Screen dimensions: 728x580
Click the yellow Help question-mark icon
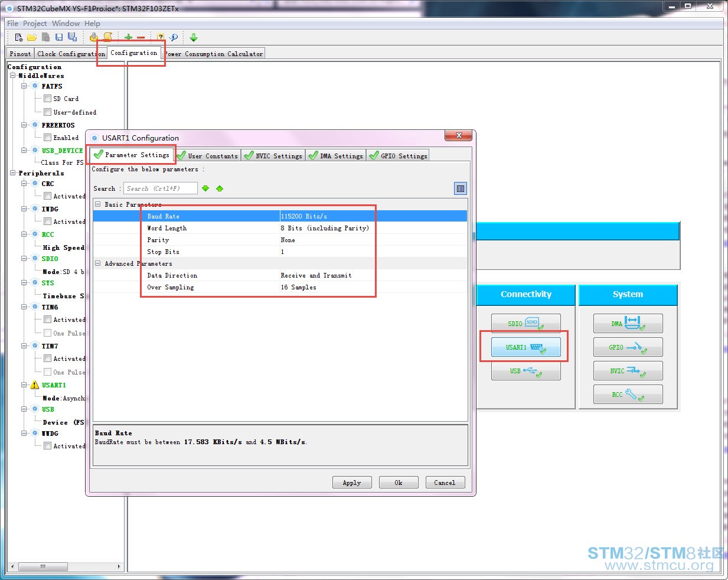click(161, 37)
